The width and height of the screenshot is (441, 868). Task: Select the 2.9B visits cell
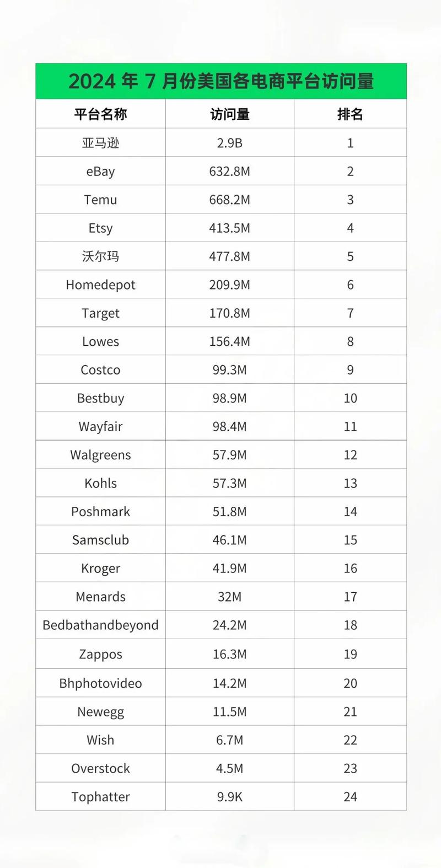(229, 143)
